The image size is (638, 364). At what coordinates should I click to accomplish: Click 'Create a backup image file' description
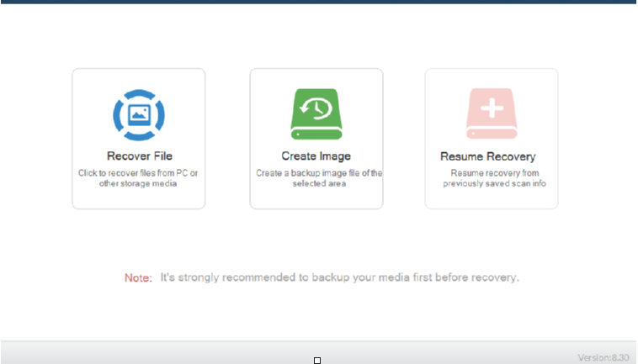pyautogui.click(x=319, y=178)
